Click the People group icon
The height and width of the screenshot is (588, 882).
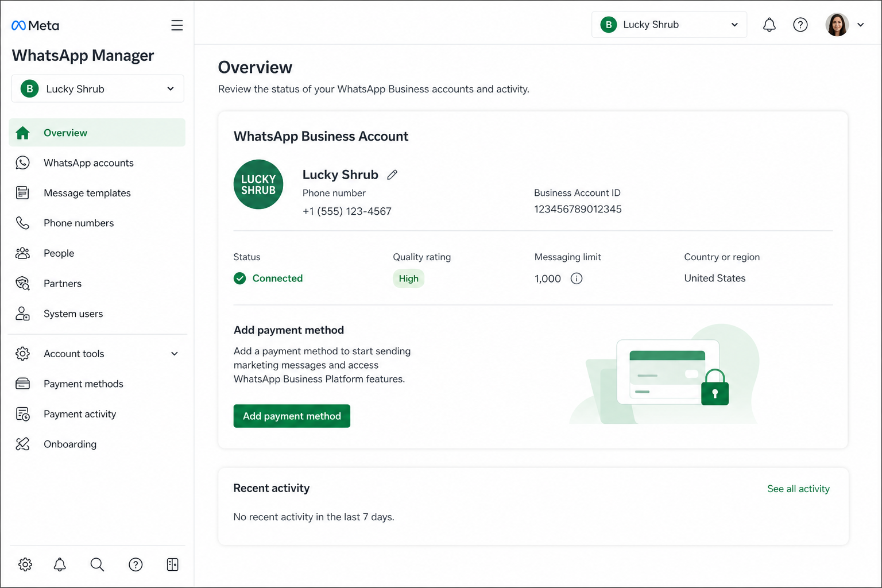coord(22,253)
